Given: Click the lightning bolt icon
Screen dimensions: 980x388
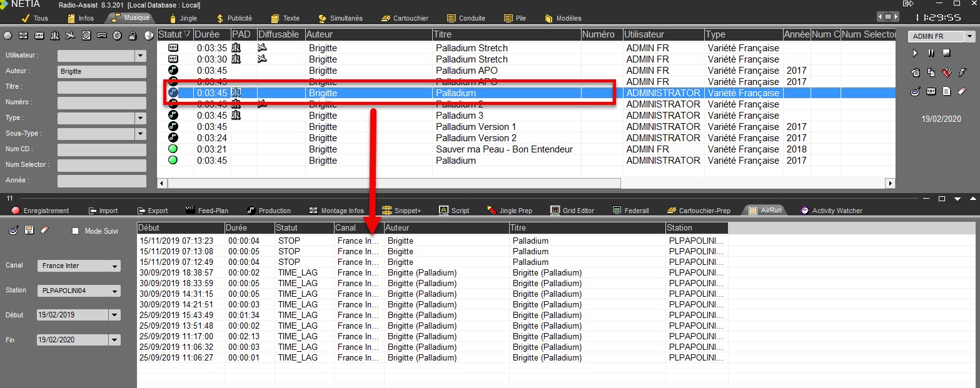Looking at the screenshot, I should pos(962,72).
